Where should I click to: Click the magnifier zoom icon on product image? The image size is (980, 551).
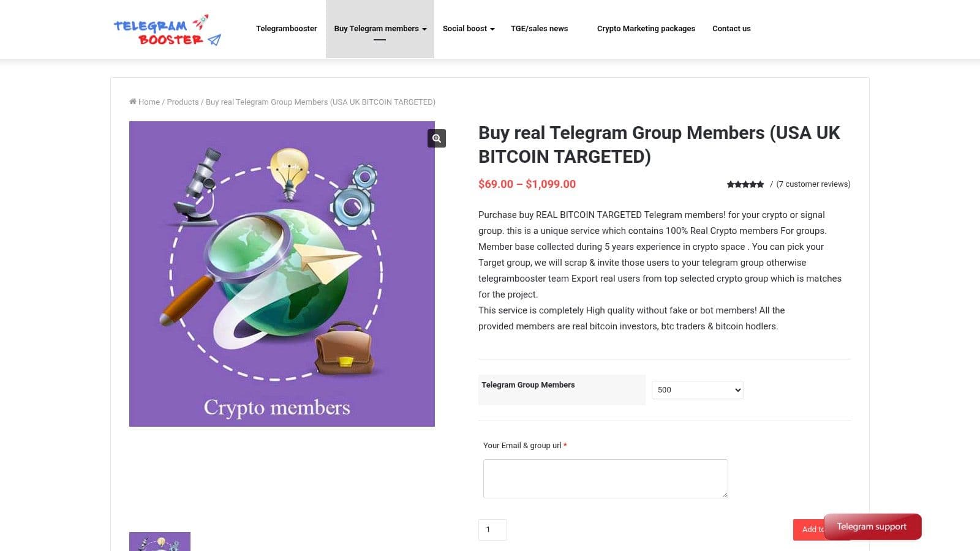(437, 138)
